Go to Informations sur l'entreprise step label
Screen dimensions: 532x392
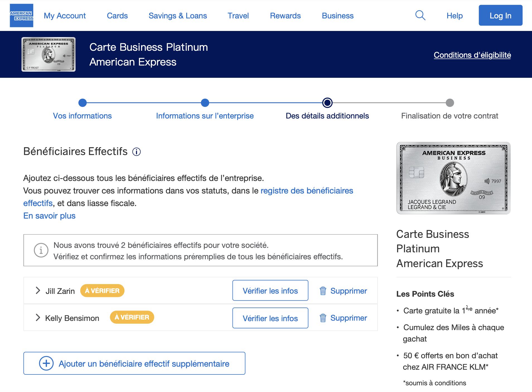coord(205,116)
